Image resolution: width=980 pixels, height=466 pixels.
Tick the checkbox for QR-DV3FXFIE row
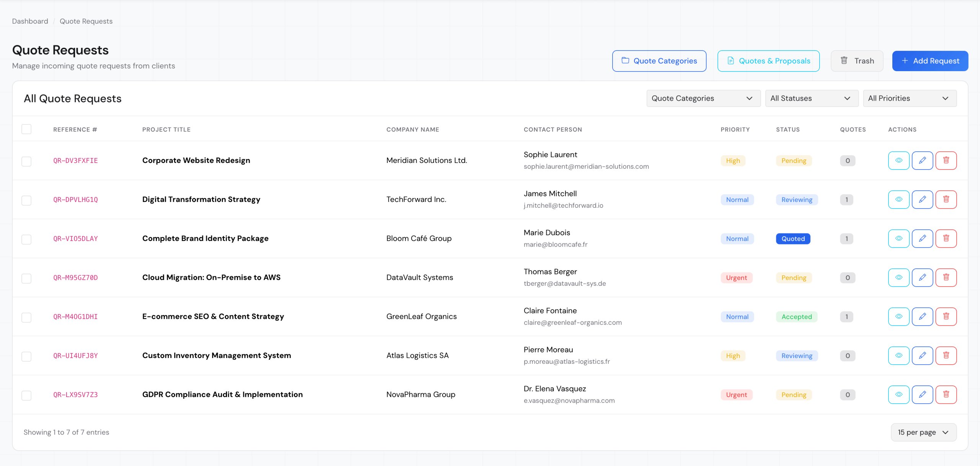pyautogui.click(x=26, y=161)
